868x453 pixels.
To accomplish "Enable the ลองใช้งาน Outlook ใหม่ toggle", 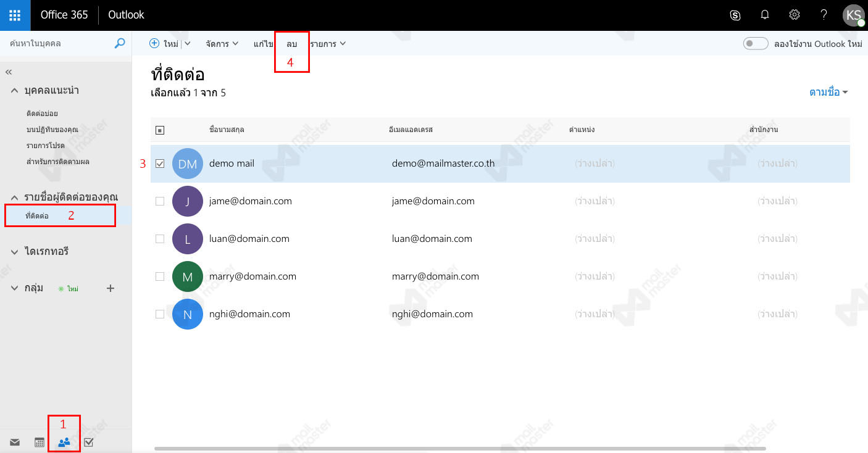I will click(756, 44).
